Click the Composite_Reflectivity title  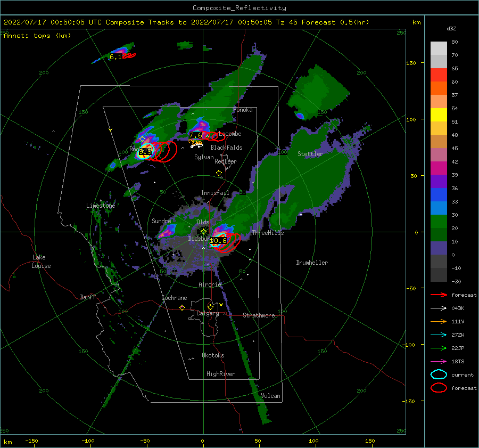coord(240,8)
